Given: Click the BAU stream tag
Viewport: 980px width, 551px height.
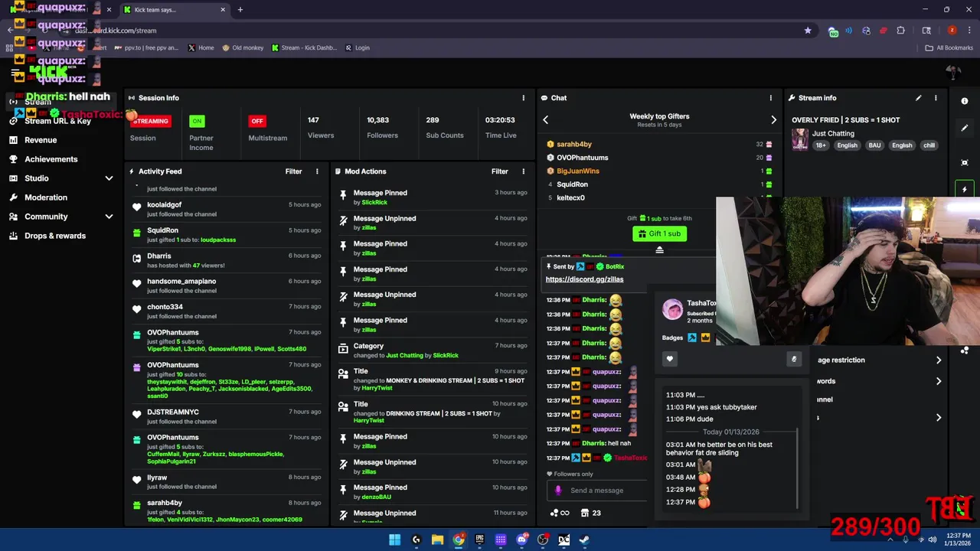Looking at the screenshot, I should point(874,145).
